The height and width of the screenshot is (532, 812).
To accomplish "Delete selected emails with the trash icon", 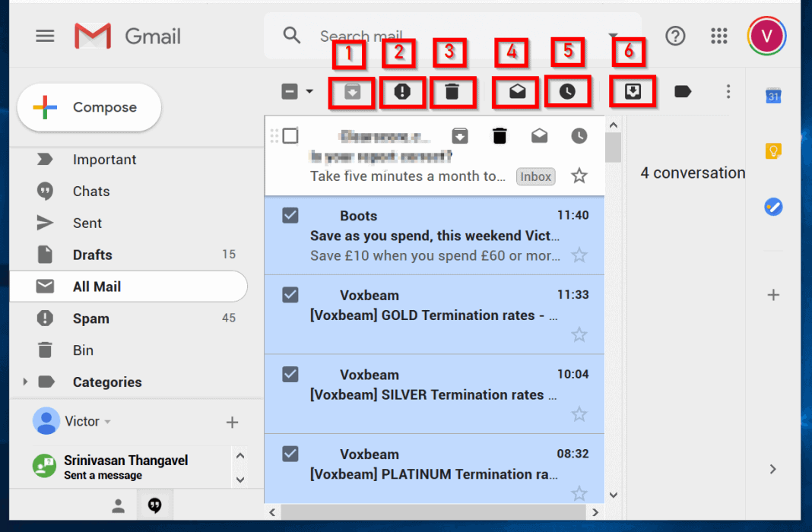I will tap(453, 91).
